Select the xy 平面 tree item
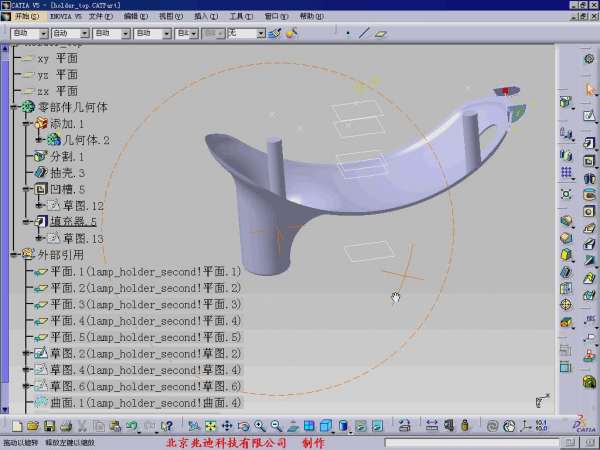Viewport: 600px width, 450px height. (57, 59)
